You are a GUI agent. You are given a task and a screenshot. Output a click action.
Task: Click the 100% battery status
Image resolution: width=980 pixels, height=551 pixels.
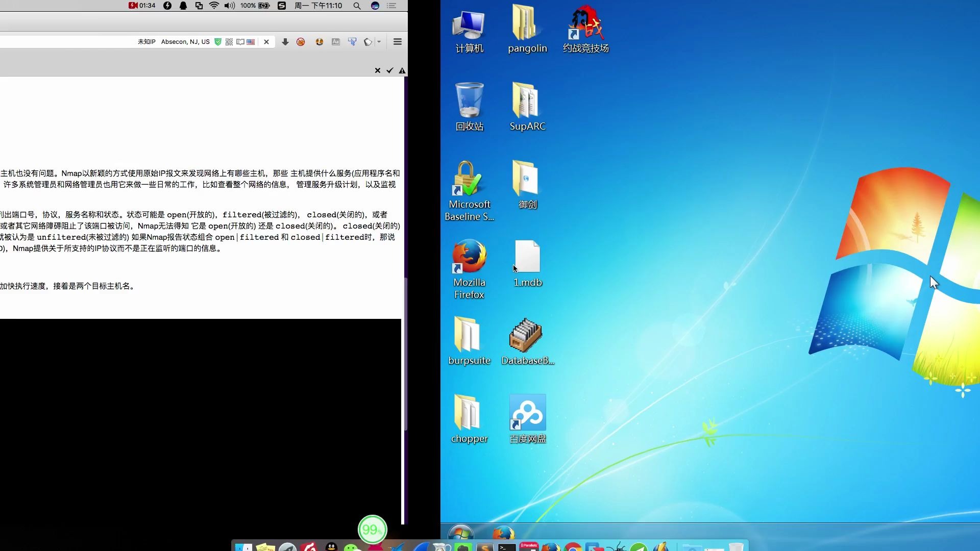(x=255, y=6)
